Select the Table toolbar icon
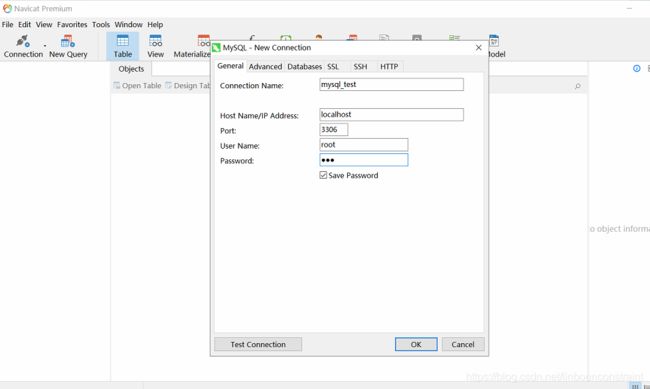This screenshot has width=650, height=389. 123,46
